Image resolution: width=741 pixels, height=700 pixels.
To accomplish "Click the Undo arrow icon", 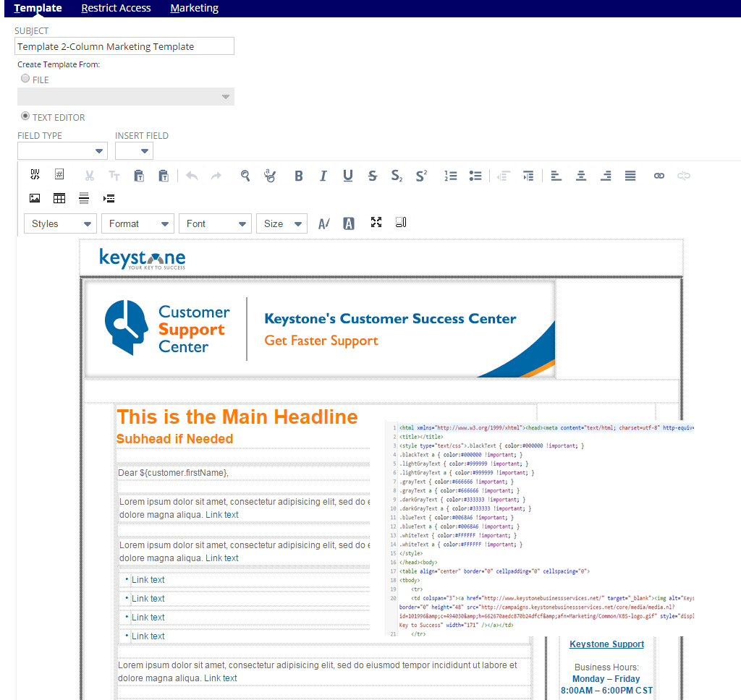I will tap(192, 176).
